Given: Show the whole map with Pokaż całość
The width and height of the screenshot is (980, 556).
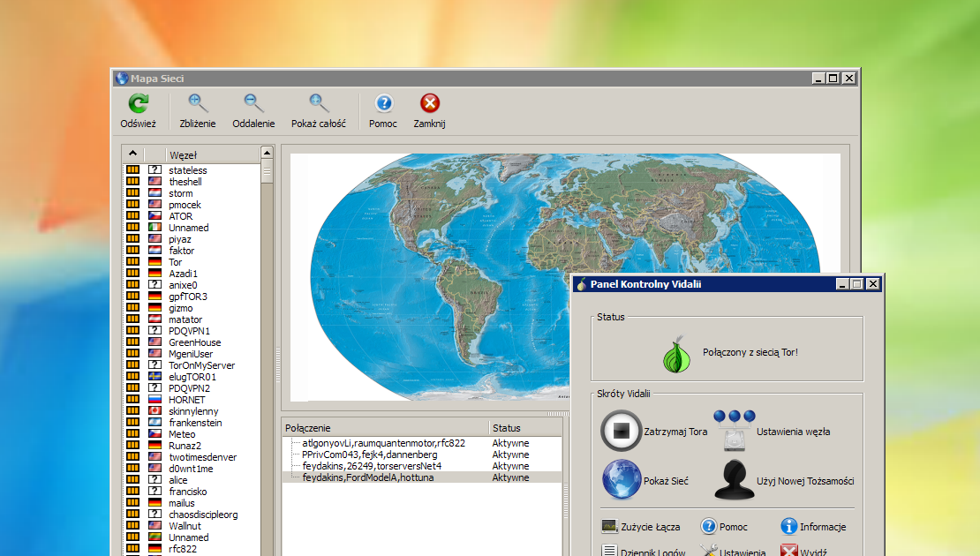Looking at the screenshot, I should tap(318, 111).
